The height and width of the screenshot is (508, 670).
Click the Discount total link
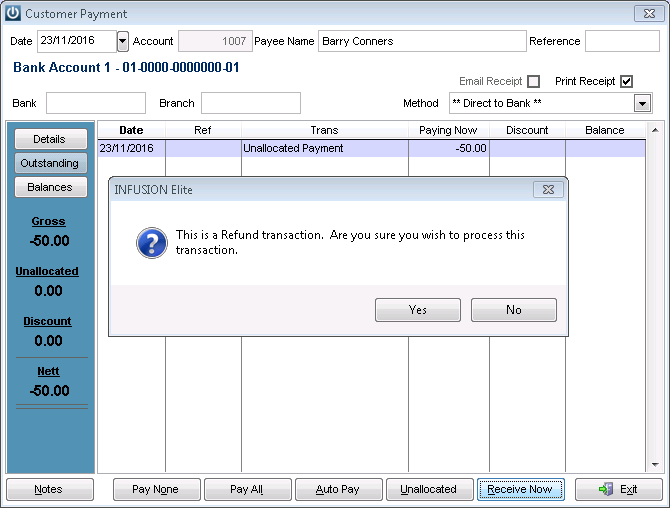point(47,321)
